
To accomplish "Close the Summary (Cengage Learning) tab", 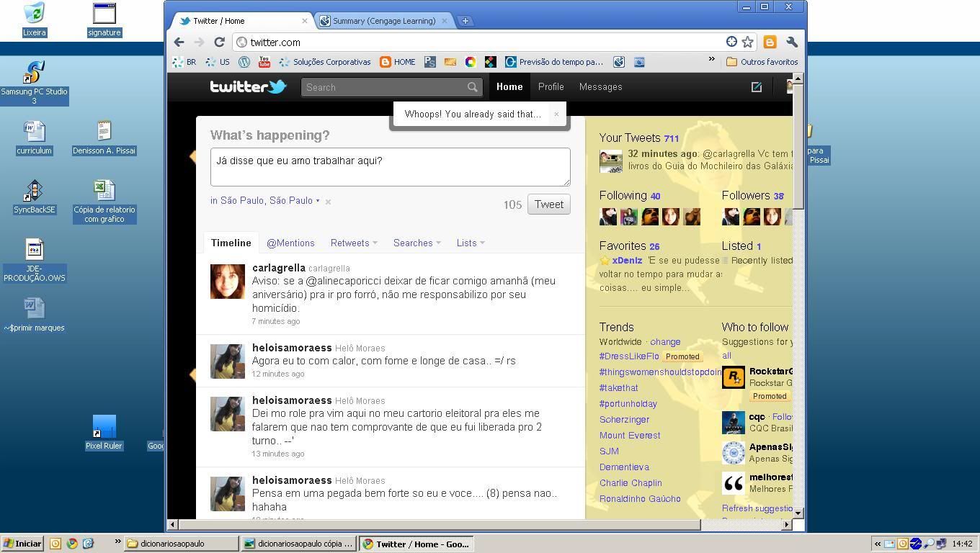I will tap(445, 21).
